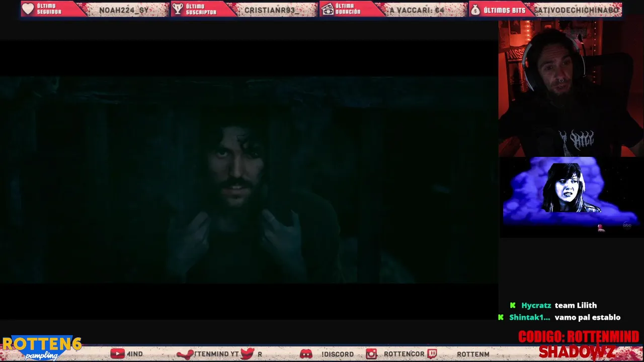The height and width of the screenshot is (362, 644).
Task: Click the donation text A VACCARI: €4
Action: tap(417, 10)
